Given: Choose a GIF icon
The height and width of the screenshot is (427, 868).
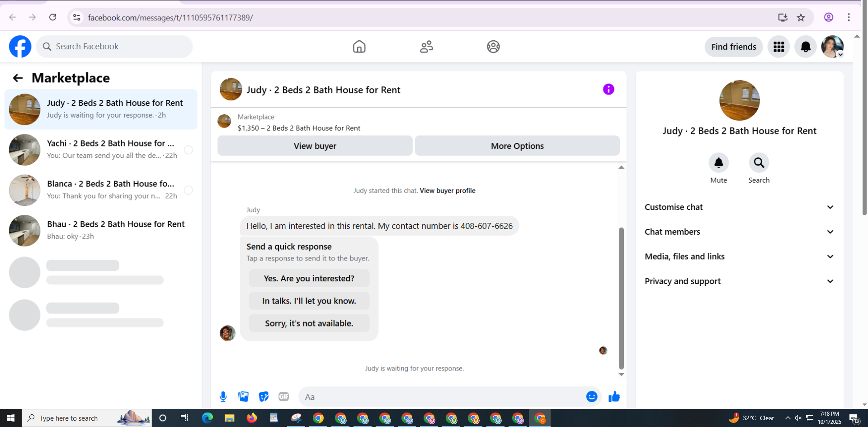Looking at the screenshot, I should [x=283, y=397].
